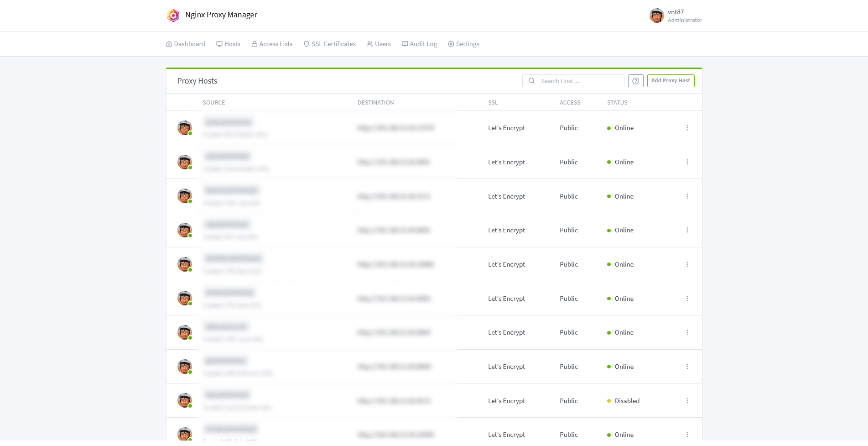Viewport: 868px width, 446px height.
Task: Click the DESTINATION column header
Action: 376,103
